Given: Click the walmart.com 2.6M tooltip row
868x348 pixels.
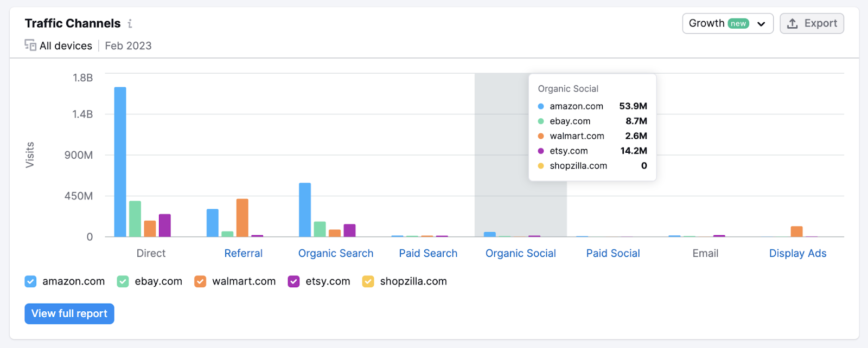Looking at the screenshot, I should click(x=592, y=136).
